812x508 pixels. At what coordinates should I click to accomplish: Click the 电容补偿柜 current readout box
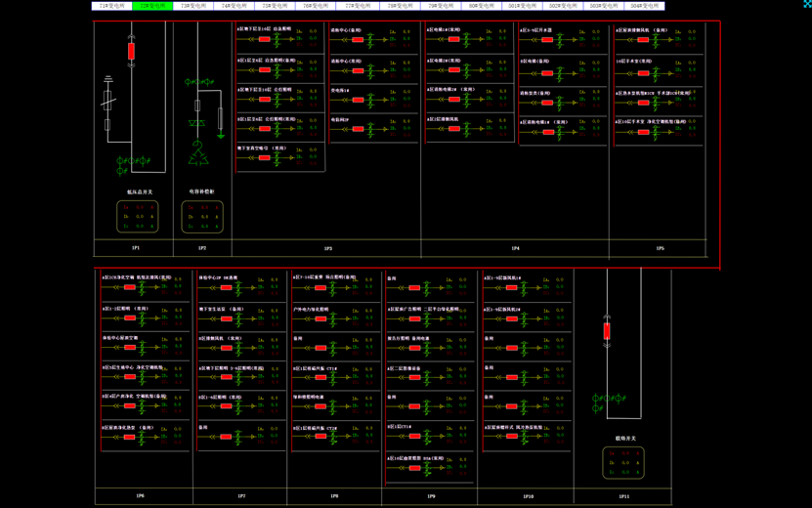pos(202,217)
